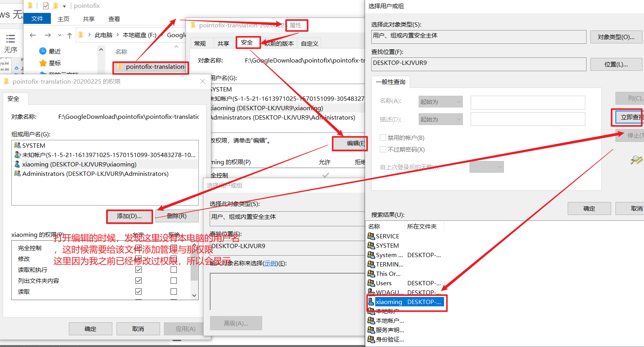Click the sort chevron above 名称 column in Explorer
The width and height of the screenshot is (644, 347).
(x=176, y=47)
